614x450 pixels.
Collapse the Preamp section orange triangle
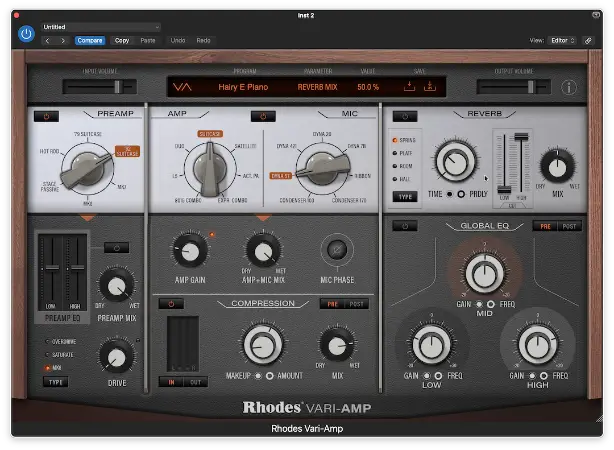(87, 217)
